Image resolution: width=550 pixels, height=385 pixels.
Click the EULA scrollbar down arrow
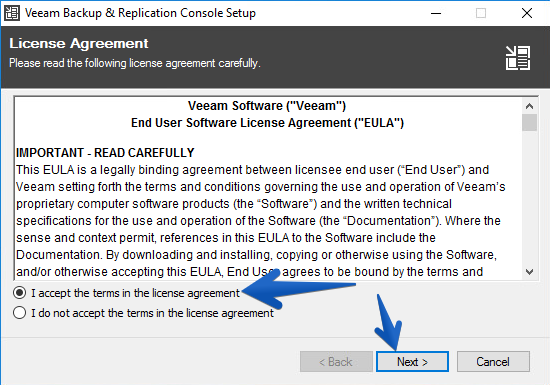pos(529,272)
